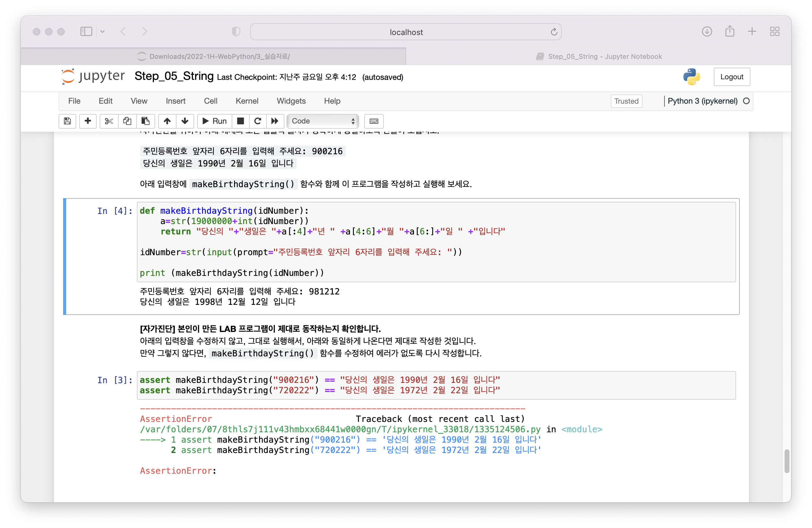Open the cell type Code dropdown
The height and width of the screenshot is (528, 812).
coord(323,121)
